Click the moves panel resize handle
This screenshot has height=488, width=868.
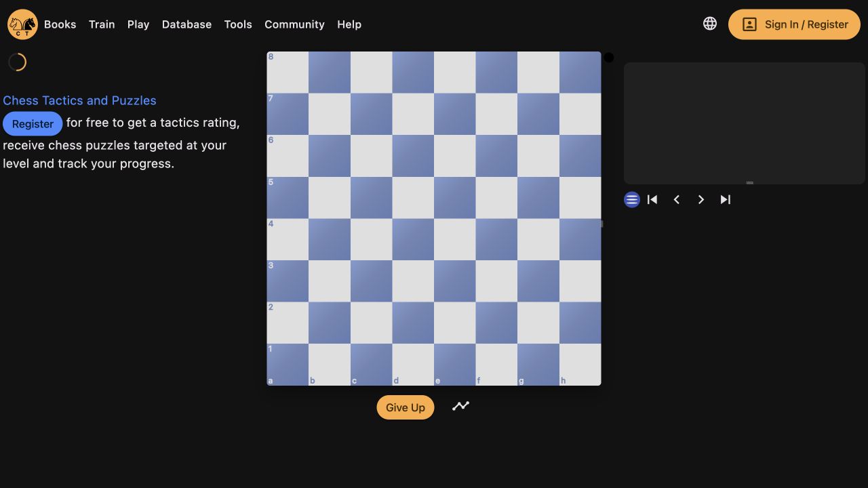[x=749, y=182]
